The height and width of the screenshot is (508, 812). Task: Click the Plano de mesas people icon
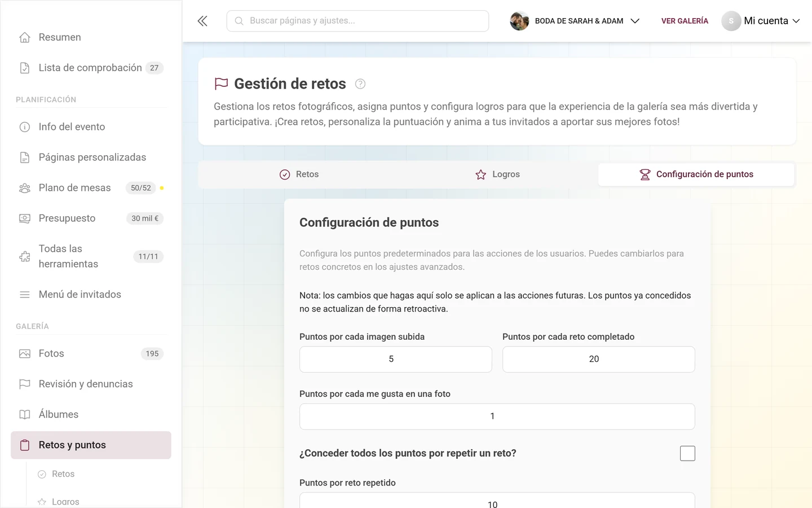click(25, 188)
